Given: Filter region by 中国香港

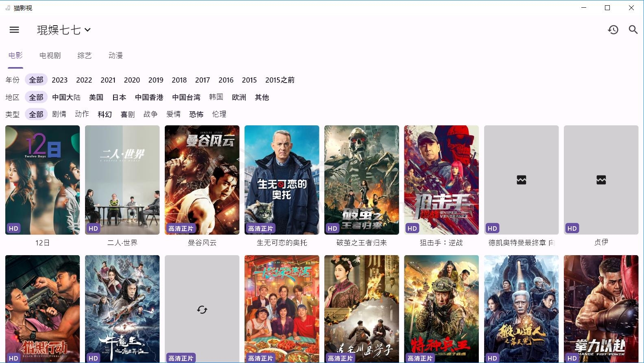Looking at the screenshot, I should pos(149,97).
